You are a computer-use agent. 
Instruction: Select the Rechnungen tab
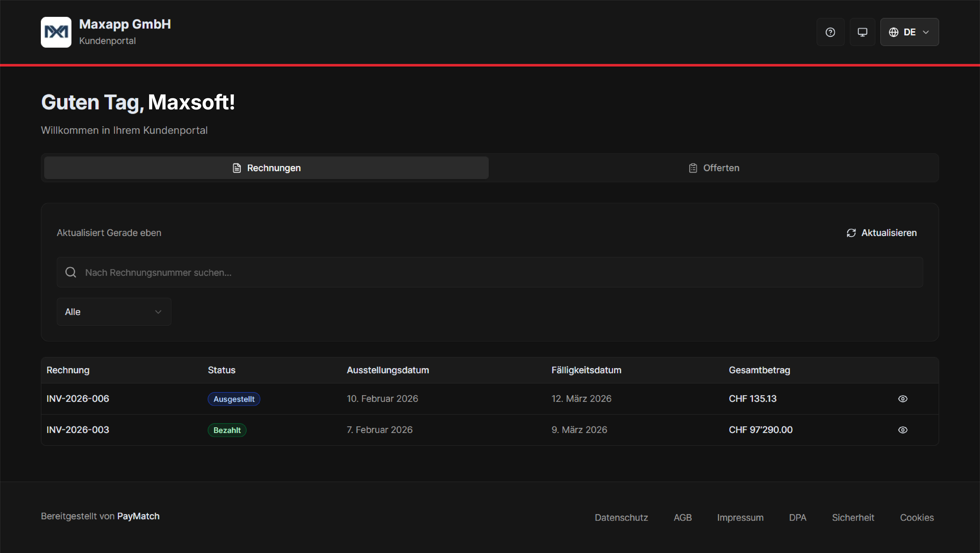pos(266,167)
